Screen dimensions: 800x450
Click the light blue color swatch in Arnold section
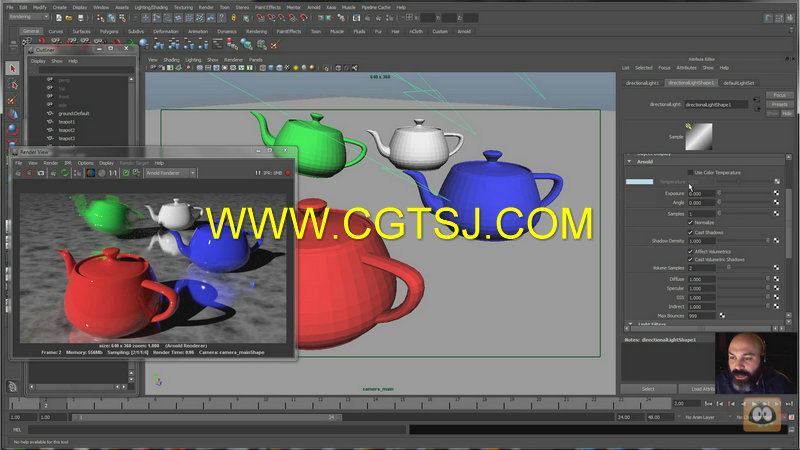pyautogui.click(x=639, y=182)
